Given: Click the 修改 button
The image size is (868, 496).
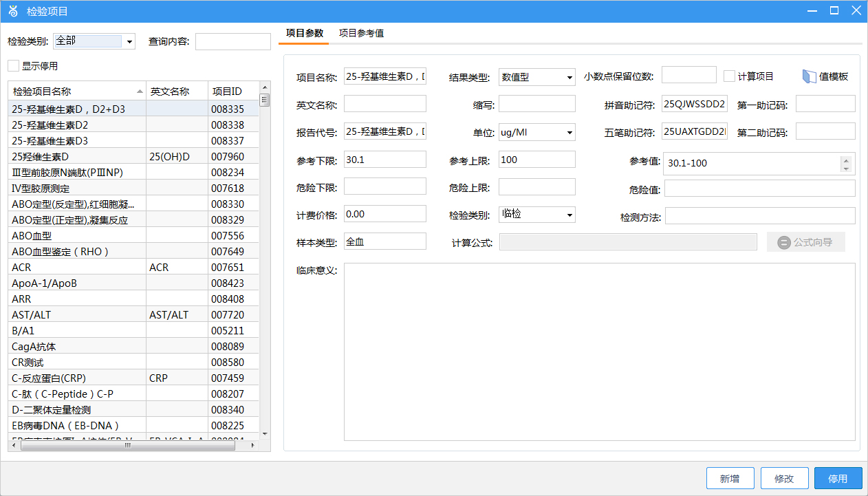Looking at the screenshot, I should (x=783, y=479).
